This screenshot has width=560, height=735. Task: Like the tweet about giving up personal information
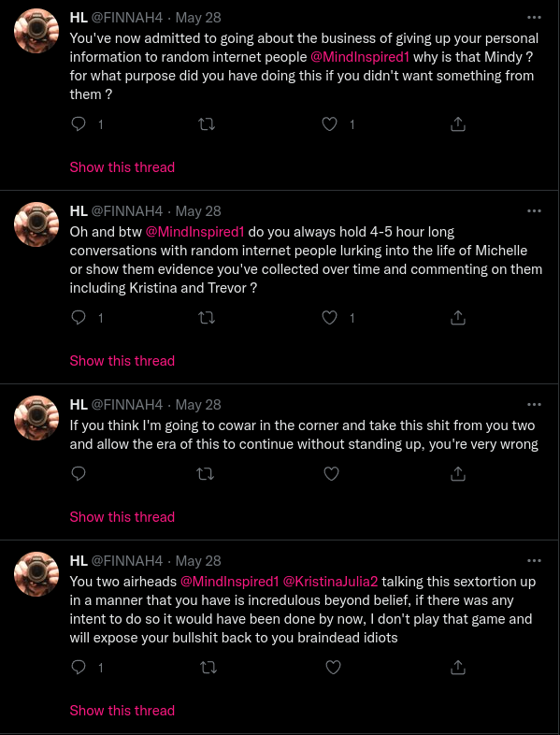click(330, 124)
